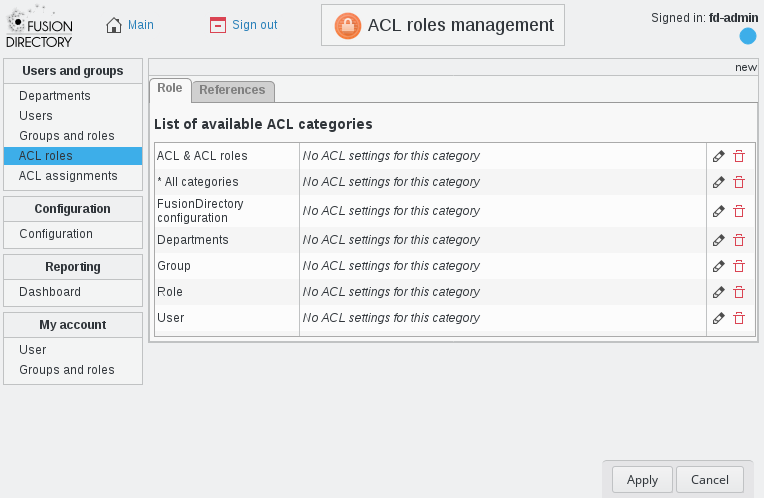Viewport: 764px width, 498px height.
Task: Click the FusionDirectory configuration category name
Action: (x=200, y=211)
